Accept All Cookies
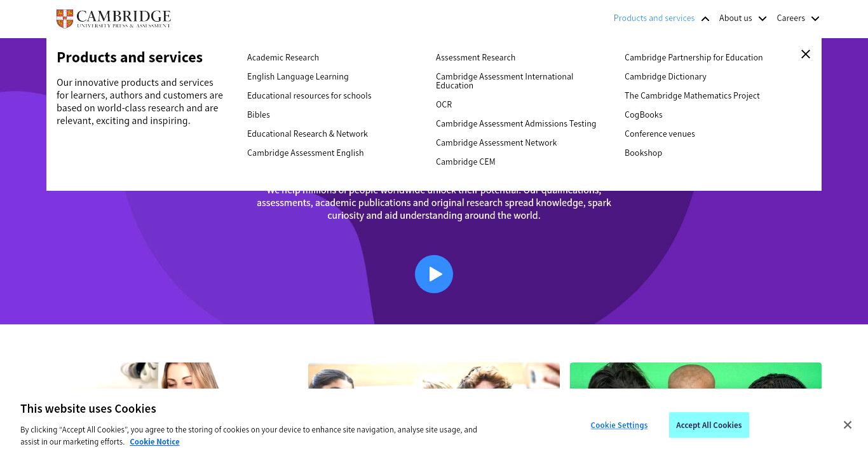Image resolution: width=868 pixels, height=463 pixels. point(709,425)
